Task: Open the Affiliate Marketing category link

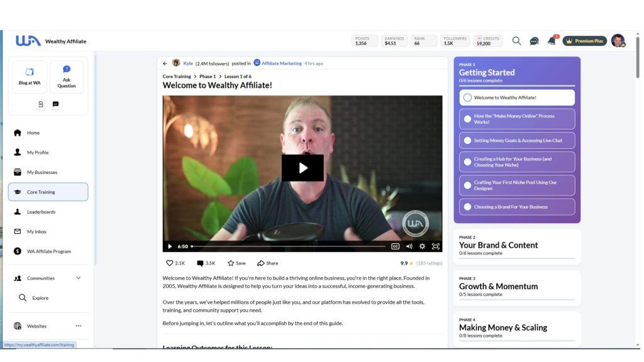Action: tap(282, 63)
